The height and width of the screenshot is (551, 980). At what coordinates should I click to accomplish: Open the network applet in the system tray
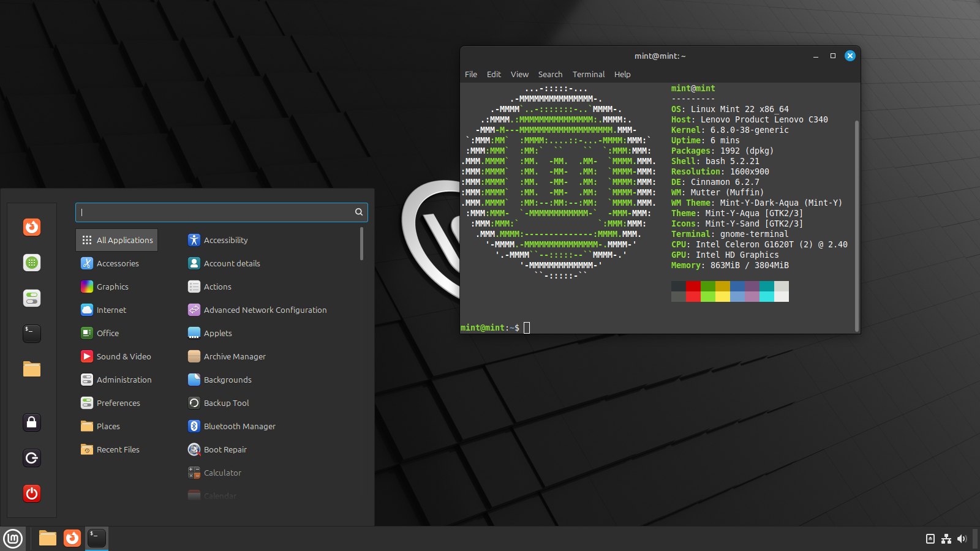click(946, 539)
